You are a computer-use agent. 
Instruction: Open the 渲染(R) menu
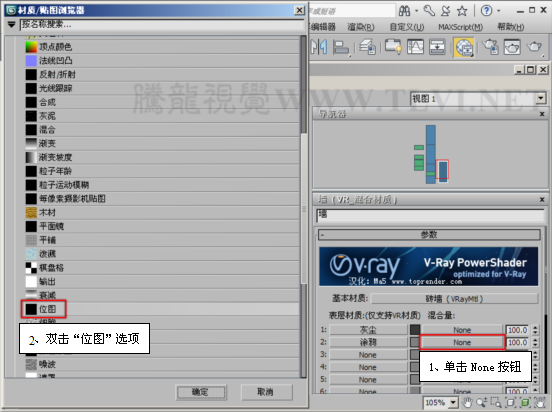pos(361,27)
